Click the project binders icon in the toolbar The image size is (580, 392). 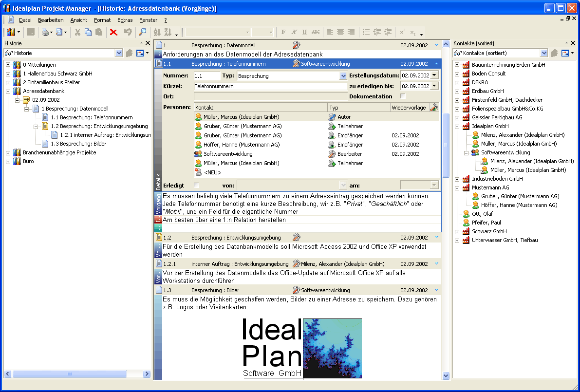click(11, 33)
